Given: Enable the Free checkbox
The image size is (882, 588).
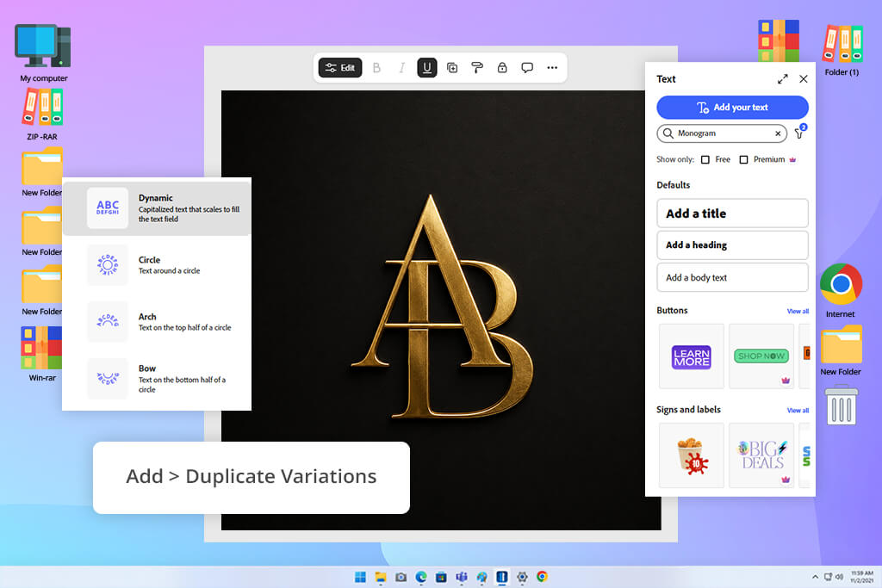Looking at the screenshot, I should (705, 159).
